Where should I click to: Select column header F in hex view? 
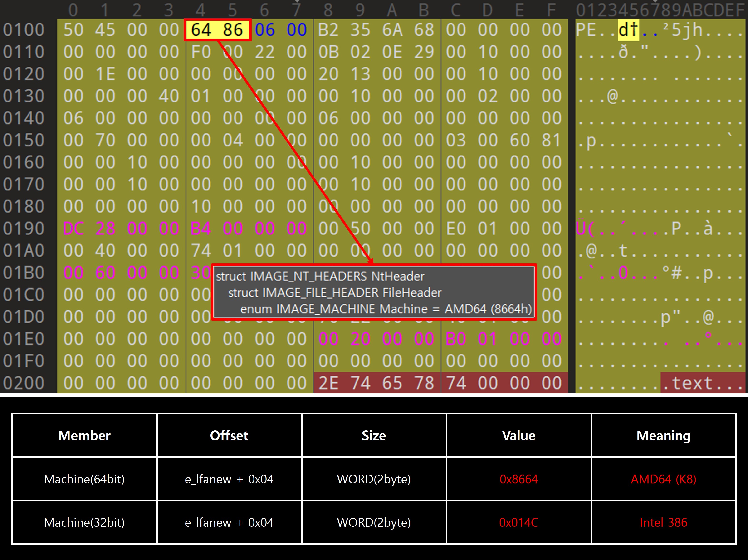tap(551, 10)
